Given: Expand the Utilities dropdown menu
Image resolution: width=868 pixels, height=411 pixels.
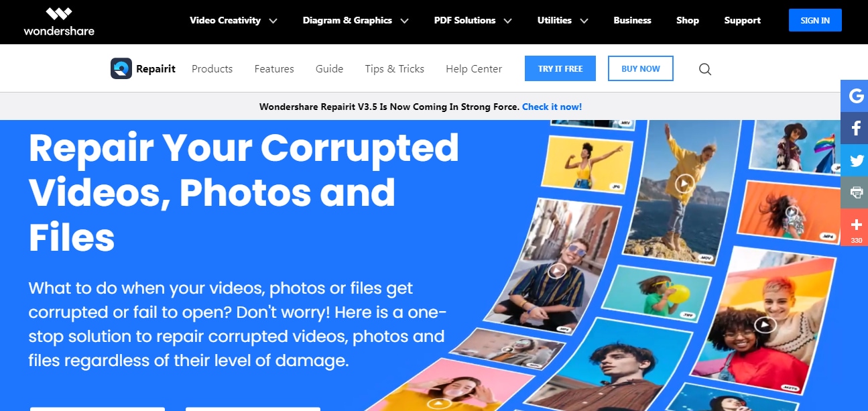Looking at the screenshot, I should pyautogui.click(x=562, y=21).
